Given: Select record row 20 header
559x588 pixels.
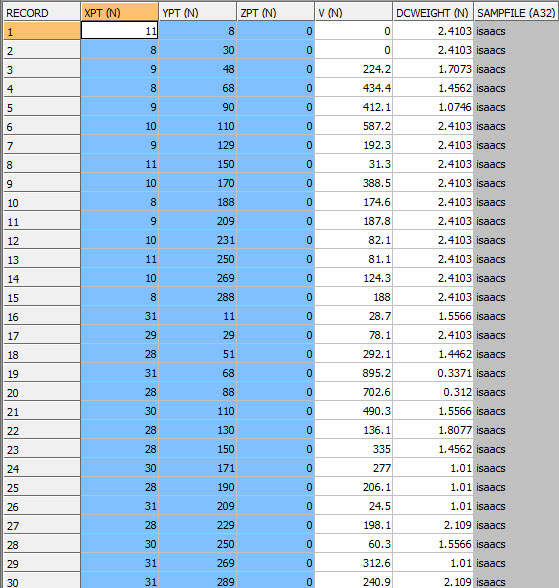Looking at the screenshot, I should pos(42,392).
